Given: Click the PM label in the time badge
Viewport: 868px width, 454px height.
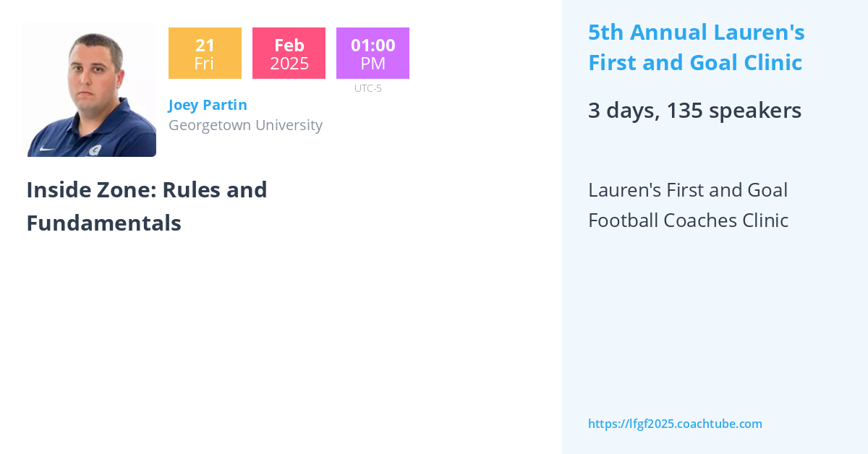Looking at the screenshot, I should click(373, 64).
